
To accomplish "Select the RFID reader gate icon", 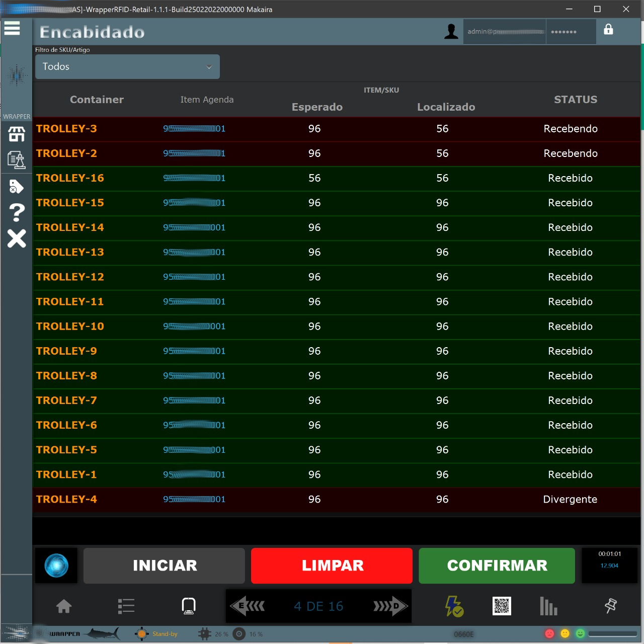I will click(x=188, y=606).
